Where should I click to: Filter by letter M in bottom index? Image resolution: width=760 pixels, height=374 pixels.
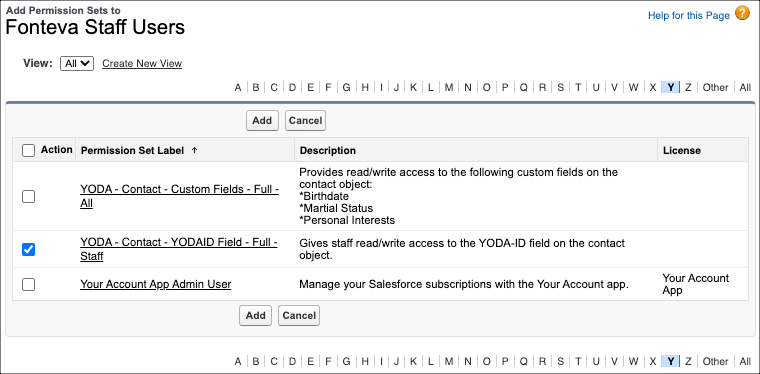click(x=449, y=361)
